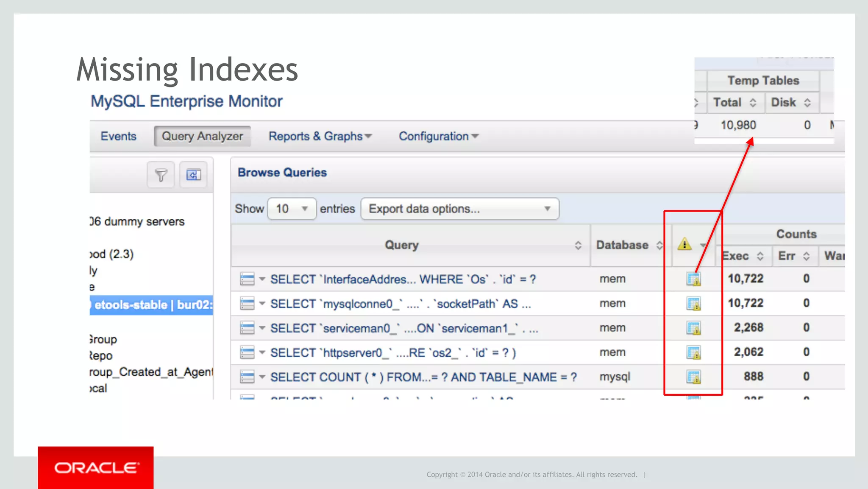
Task: Click exec count 888
Action: click(x=754, y=376)
